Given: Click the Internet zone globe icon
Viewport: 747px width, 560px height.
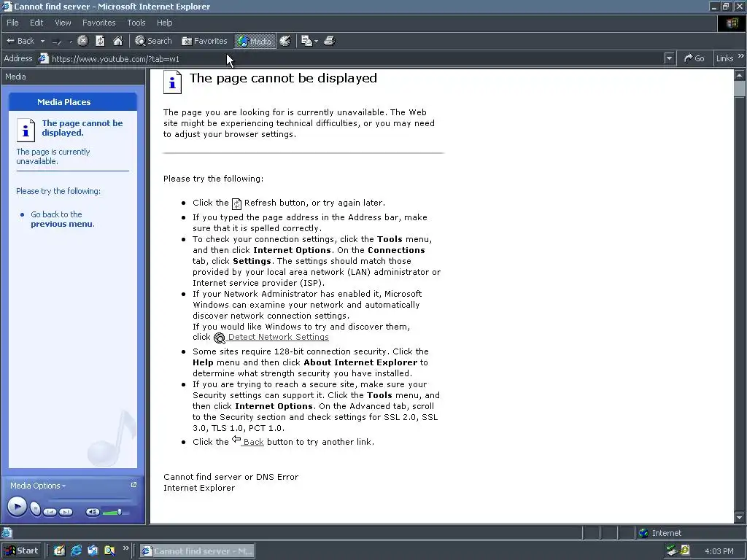Looking at the screenshot, I should click(643, 533).
